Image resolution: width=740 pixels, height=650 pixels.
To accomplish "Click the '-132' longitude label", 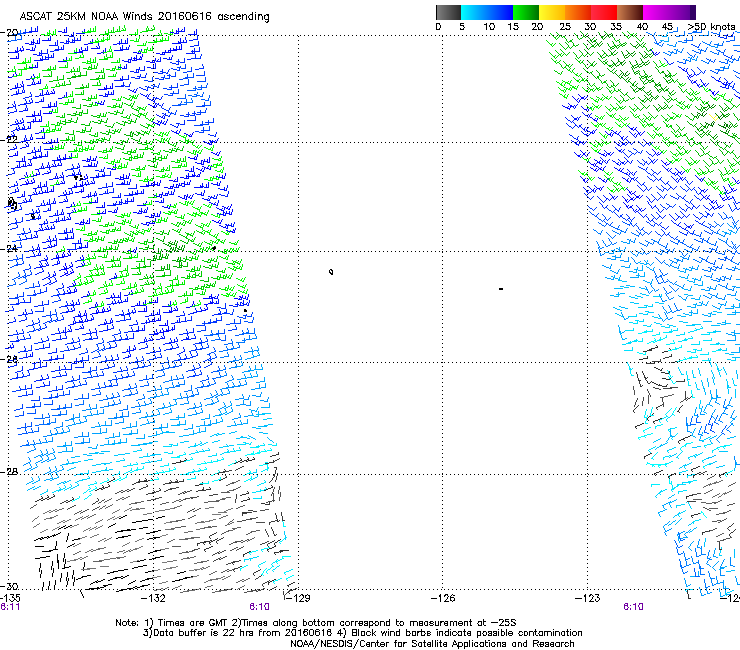I will click(153, 599).
